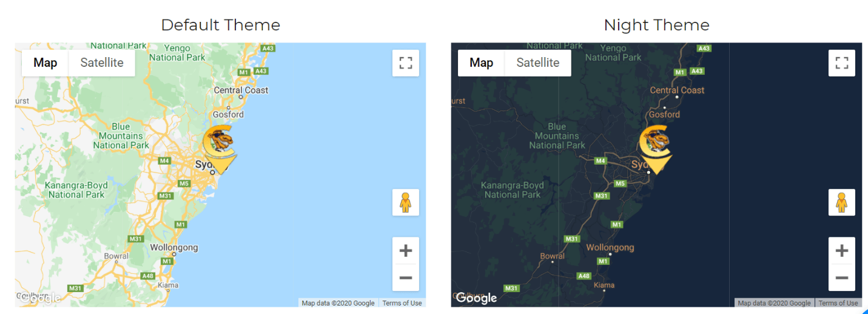
Task: Click Pegman Street View icon on Night map
Action: [x=842, y=202]
